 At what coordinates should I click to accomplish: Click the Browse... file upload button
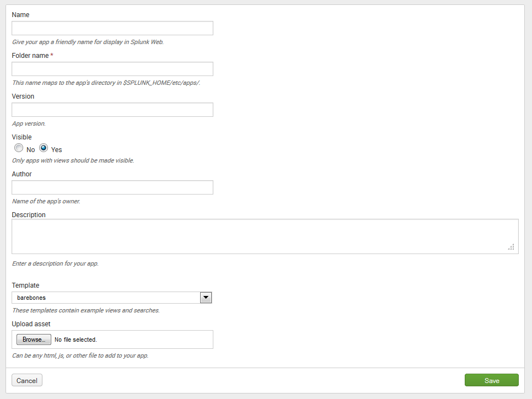point(34,339)
